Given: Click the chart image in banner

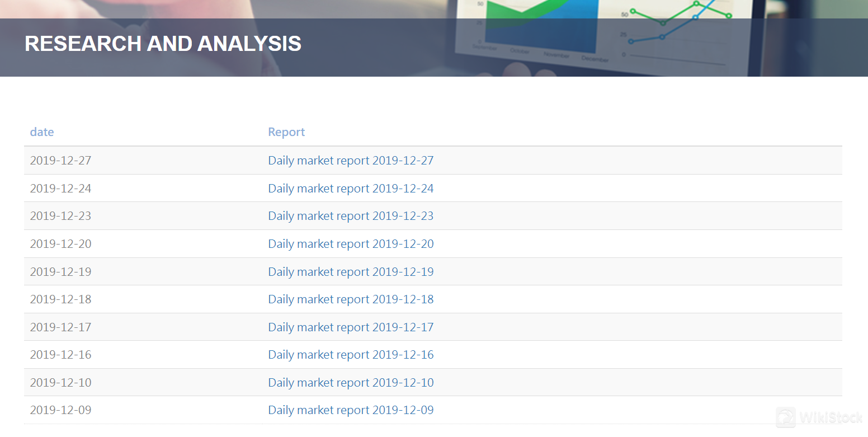Looking at the screenshot, I should pos(604,34).
